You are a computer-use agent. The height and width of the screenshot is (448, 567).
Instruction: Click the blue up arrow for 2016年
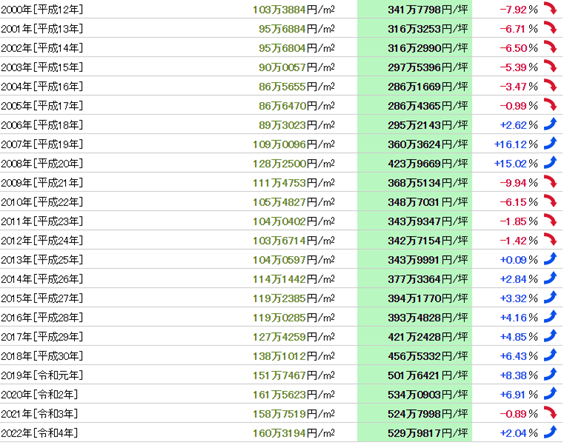(550, 317)
